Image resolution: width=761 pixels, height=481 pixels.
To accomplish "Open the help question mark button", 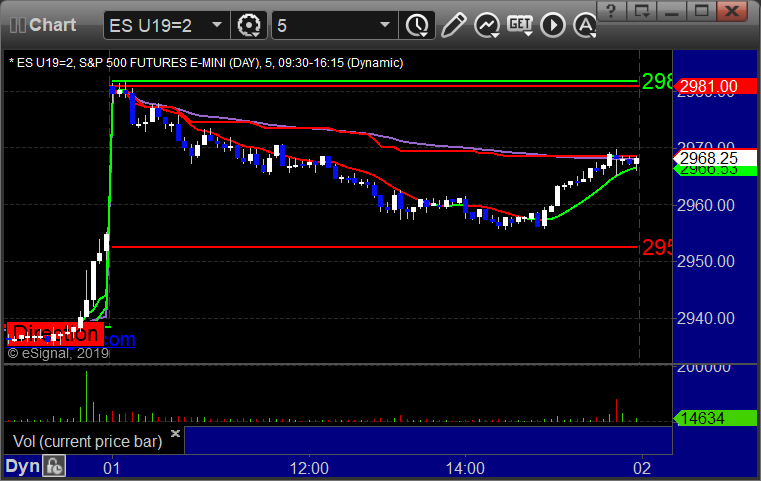I will (611, 11).
